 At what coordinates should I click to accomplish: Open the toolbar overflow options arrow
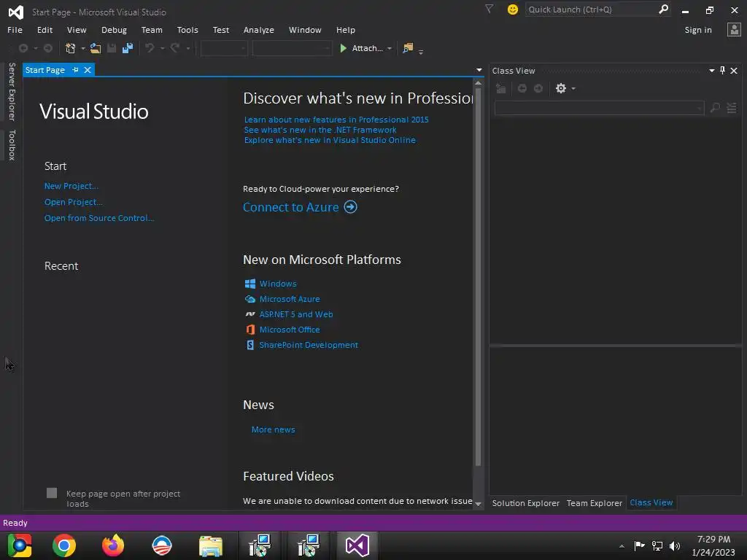point(421,52)
